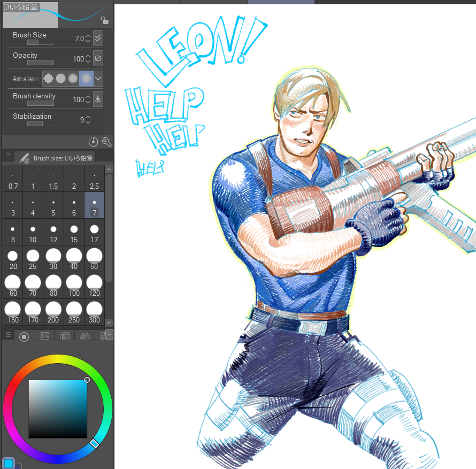476x469 pixels.
Task: Choose brush size preset 200
Action: click(53, 312)
